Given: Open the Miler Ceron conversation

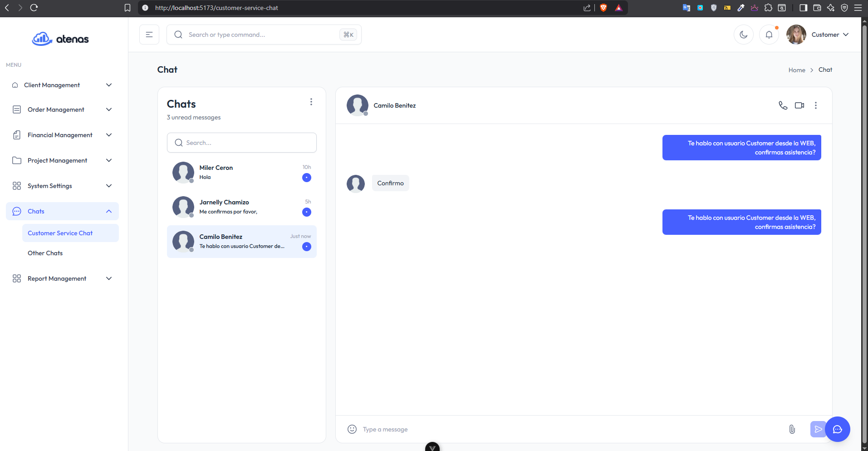Looking at the screenshot, I should click(241, 173).
